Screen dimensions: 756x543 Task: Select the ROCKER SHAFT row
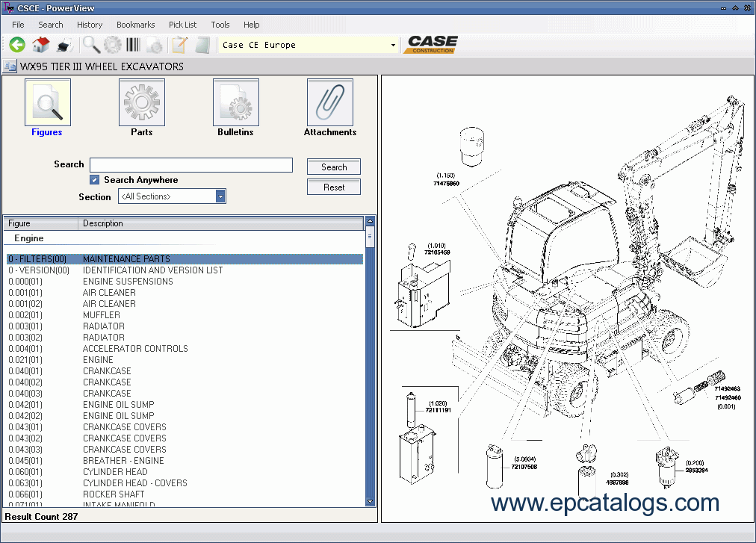pos(185,494)
